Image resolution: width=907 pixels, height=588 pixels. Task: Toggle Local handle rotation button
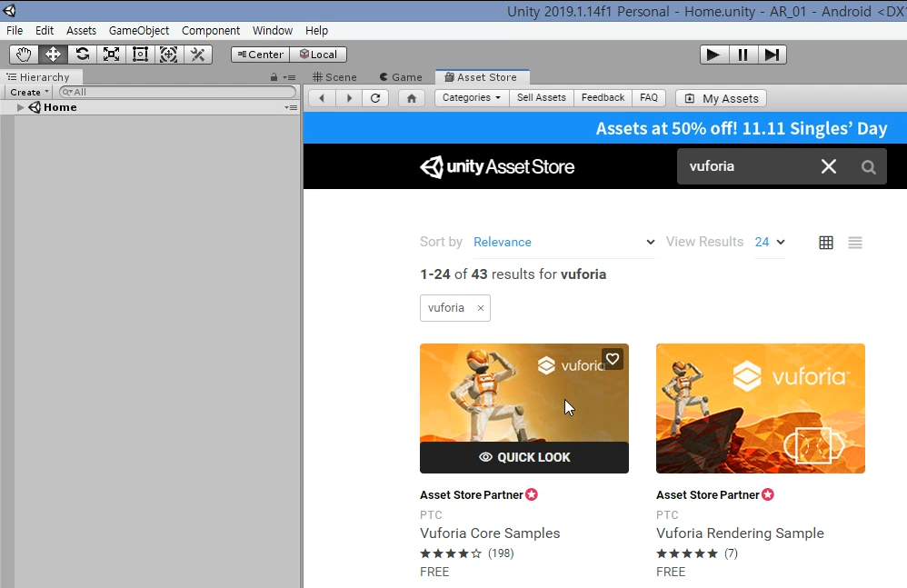[318, 55]
